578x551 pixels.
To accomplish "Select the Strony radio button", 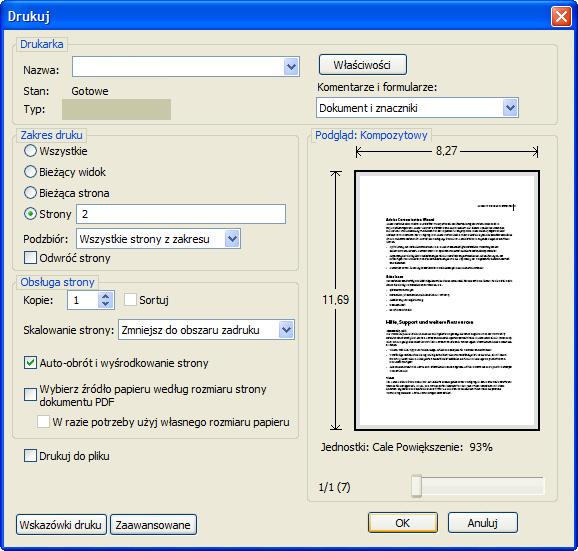I will pos(30,214).
